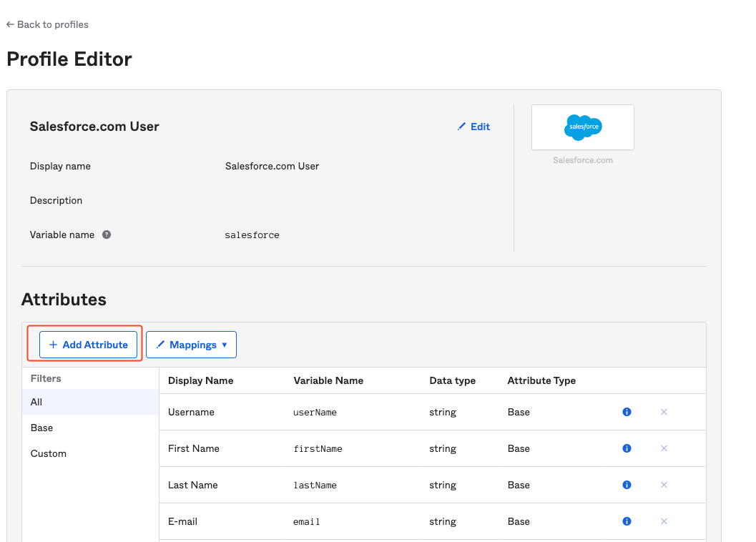This screenshot has height=542, width=756.
Task: Click Edit for Salesforce.com User profile
Action: click(x=473, y=127)
